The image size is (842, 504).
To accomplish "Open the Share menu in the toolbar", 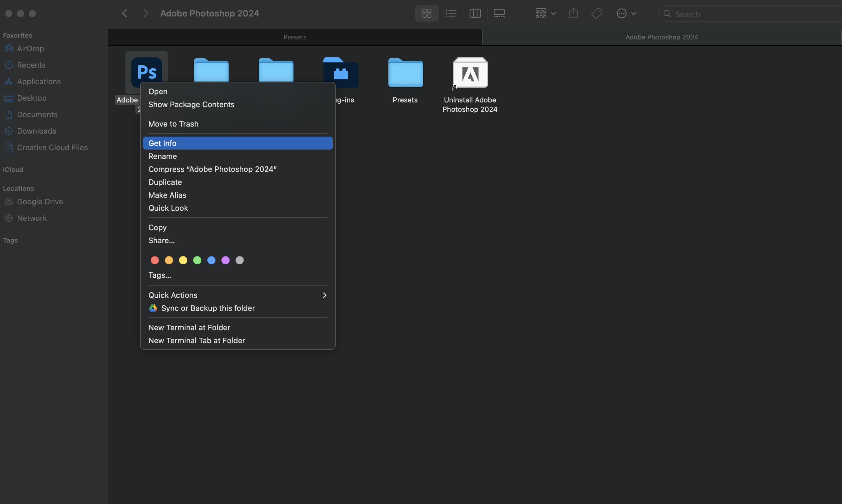I will click(x=573, y=13).
